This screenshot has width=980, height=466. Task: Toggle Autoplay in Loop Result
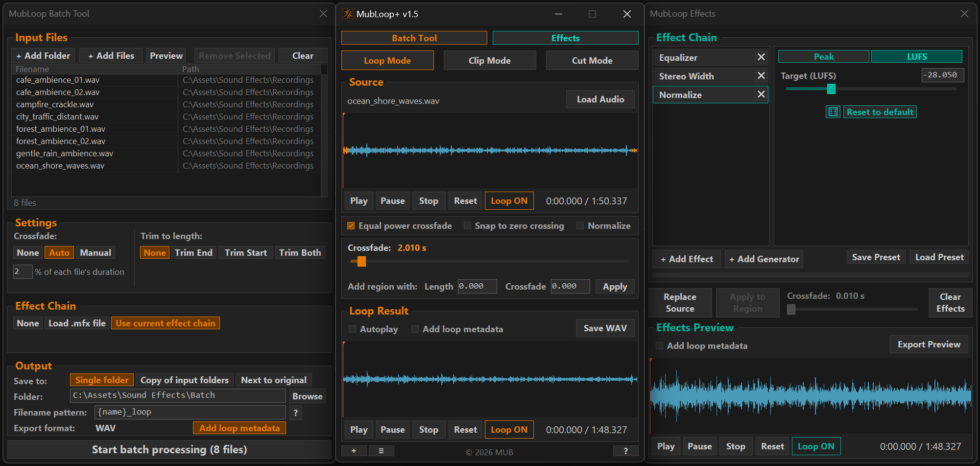352,329
